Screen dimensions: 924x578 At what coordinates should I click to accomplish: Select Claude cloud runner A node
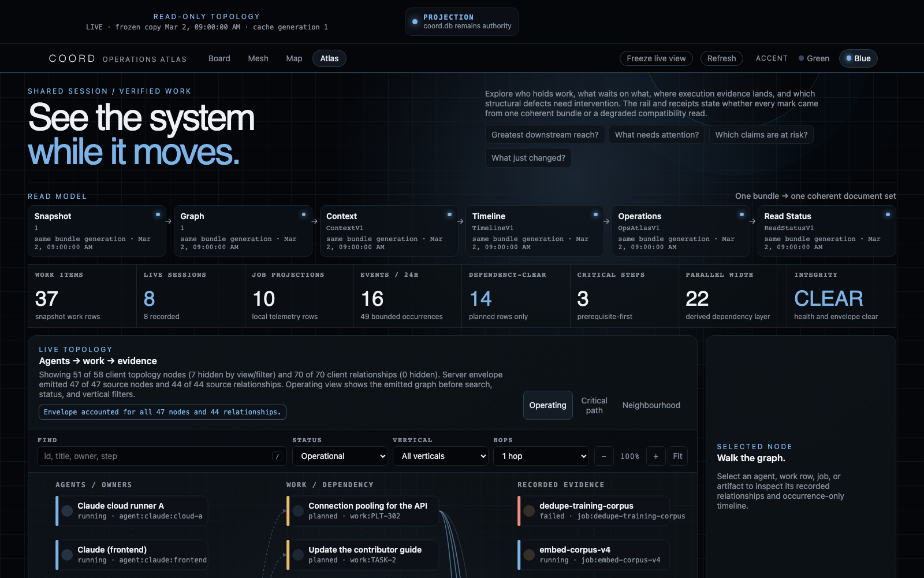pos(132,511)
